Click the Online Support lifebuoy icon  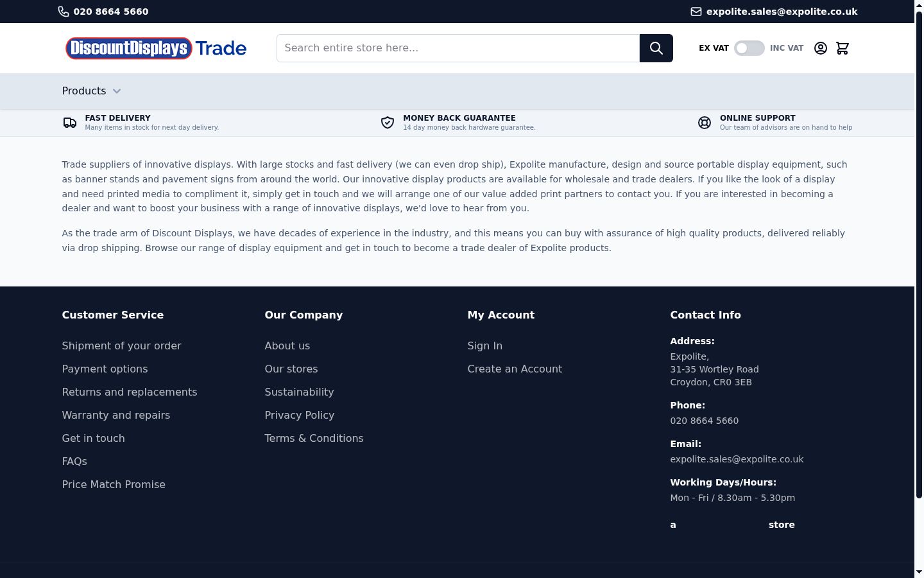[705, 123]
